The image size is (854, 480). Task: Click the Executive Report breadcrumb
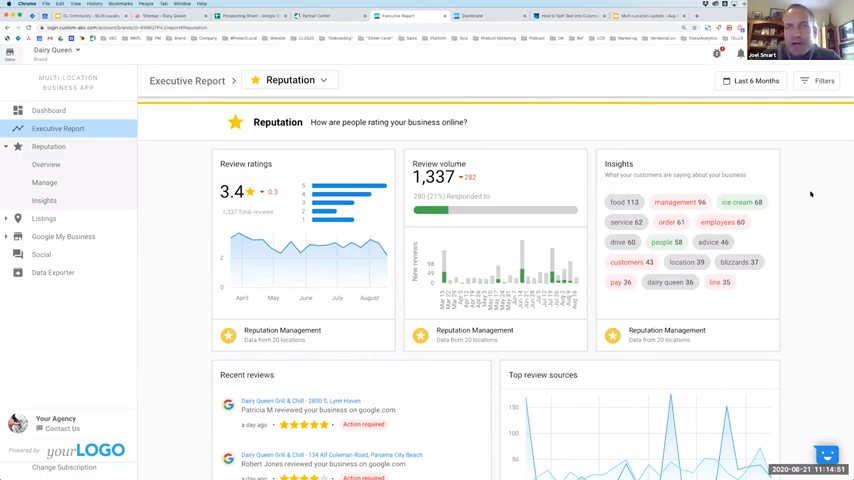pyautogui.click(x=187, y=81)
